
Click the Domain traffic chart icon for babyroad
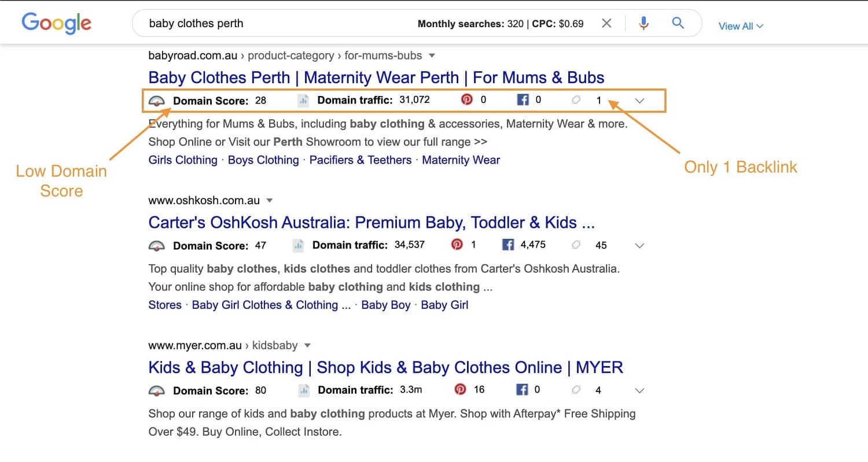(304, 101)
